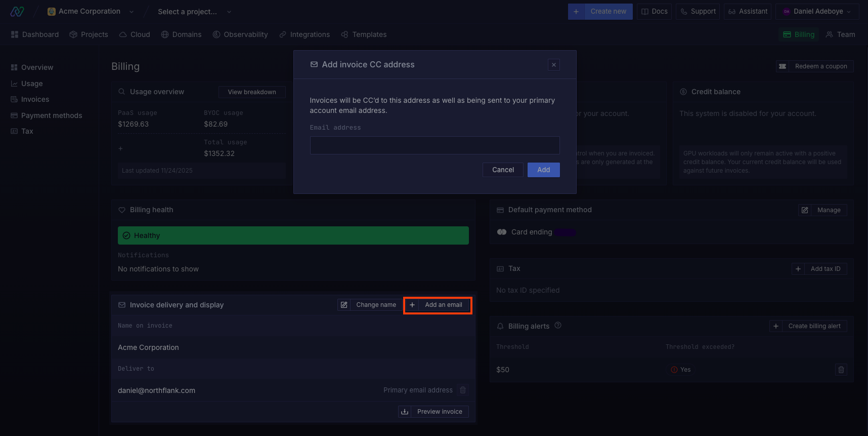Select Usage in the billing sidebar
The width and height of the screenshot is (868, 436).
[27, 84]
